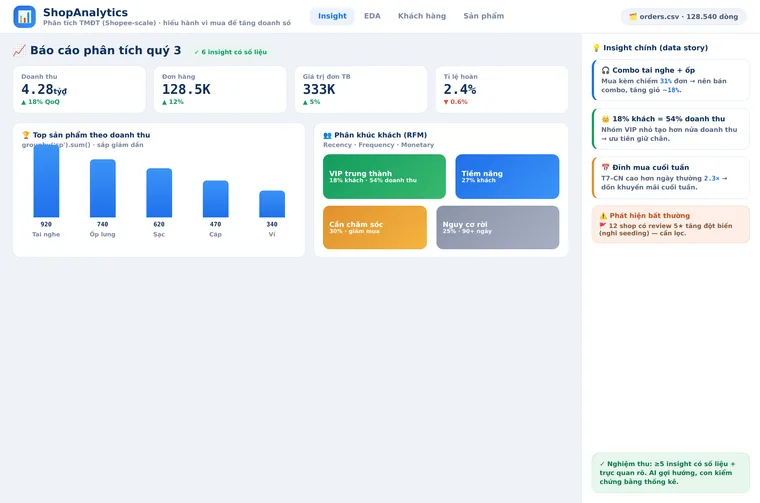Click the crown icon in 18% khách card
Image resolution: width=760 pixels, height=503 pixels.
click(x=605, y=119)
